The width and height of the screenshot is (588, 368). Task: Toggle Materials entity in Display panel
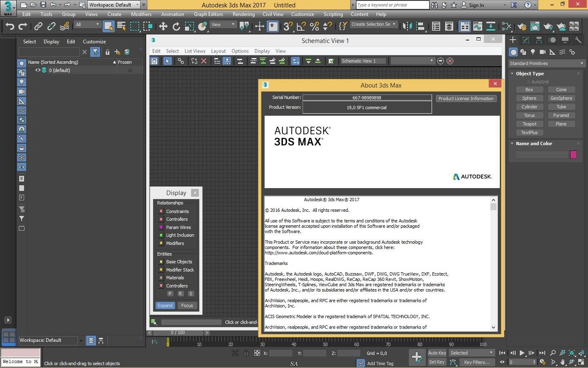[x=161, y=278]
